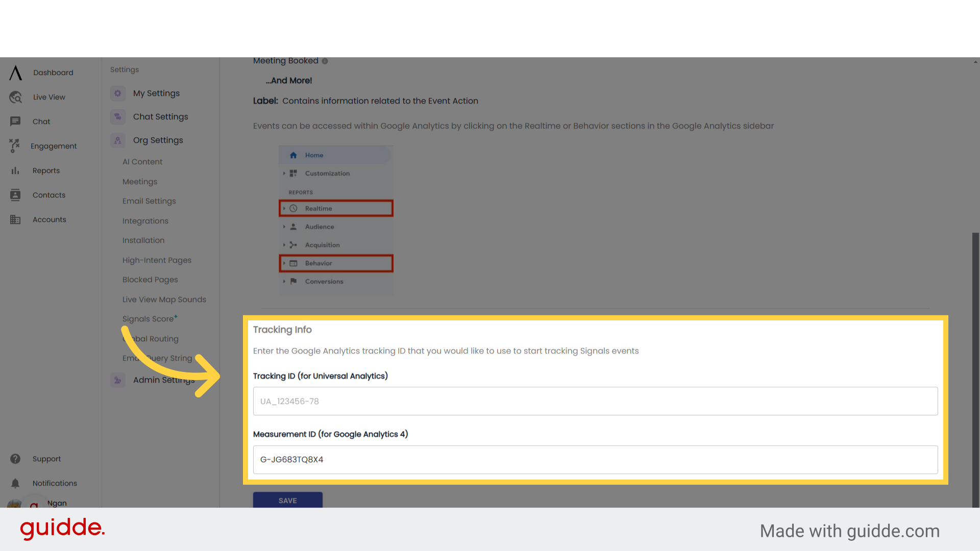Open Live View Map Sounds settings
This screenshot has width=980, height=551.
[164, 299]
